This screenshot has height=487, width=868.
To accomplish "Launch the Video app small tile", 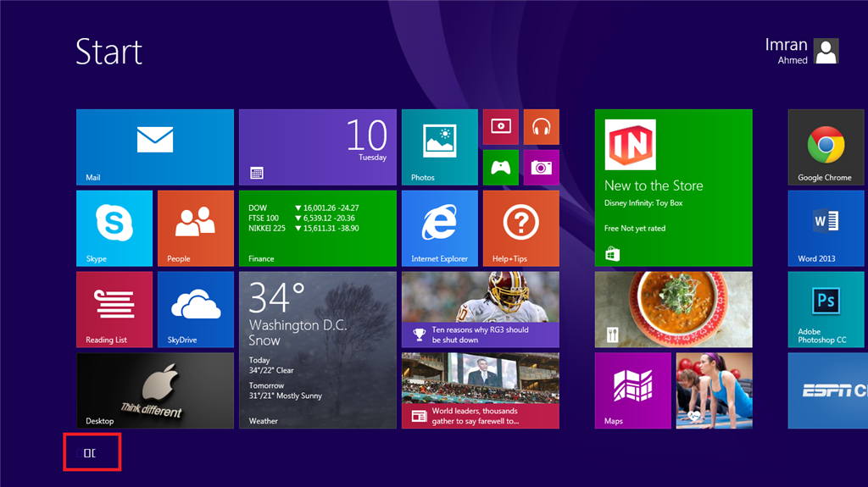I will pos(500,127).
